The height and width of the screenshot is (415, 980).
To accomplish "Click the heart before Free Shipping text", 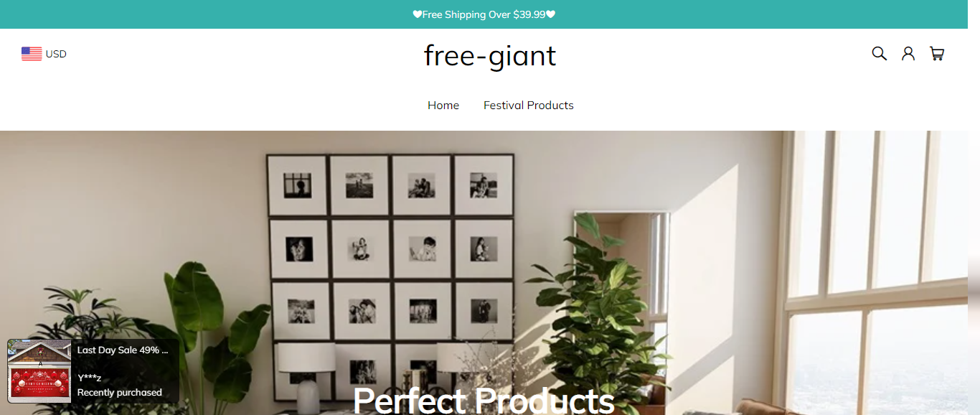I will [x=418, y=14].
